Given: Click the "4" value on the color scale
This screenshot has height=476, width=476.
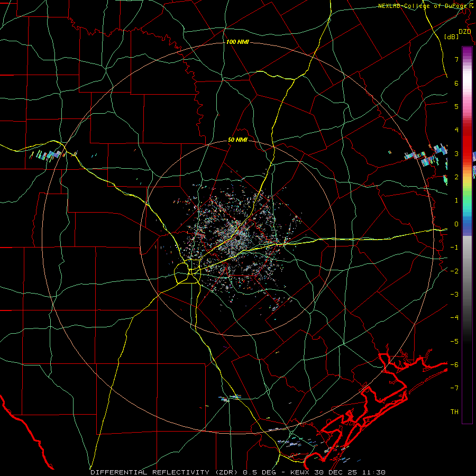Looking at the screenshot, I should (x=456, y=130).
